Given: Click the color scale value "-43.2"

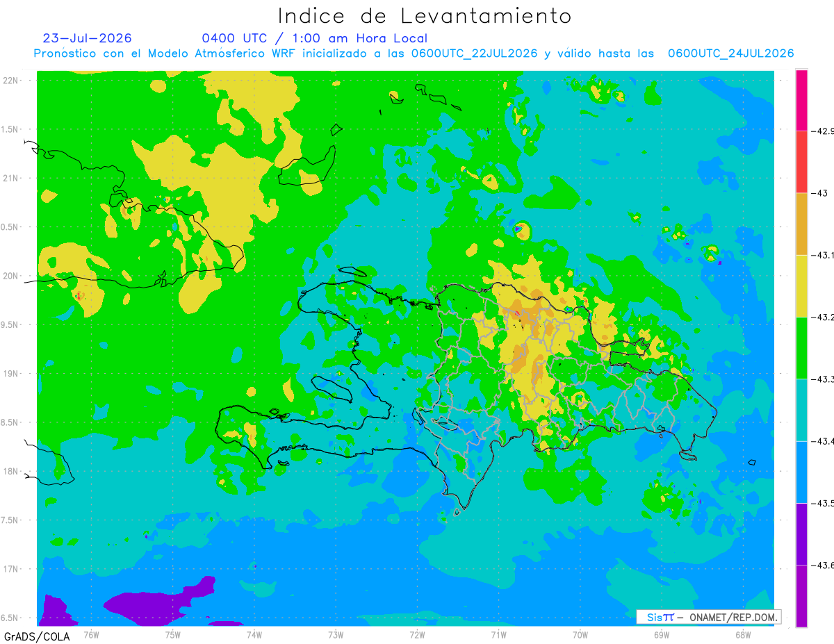Looking at the screenshot, I should tap(822, 317).
